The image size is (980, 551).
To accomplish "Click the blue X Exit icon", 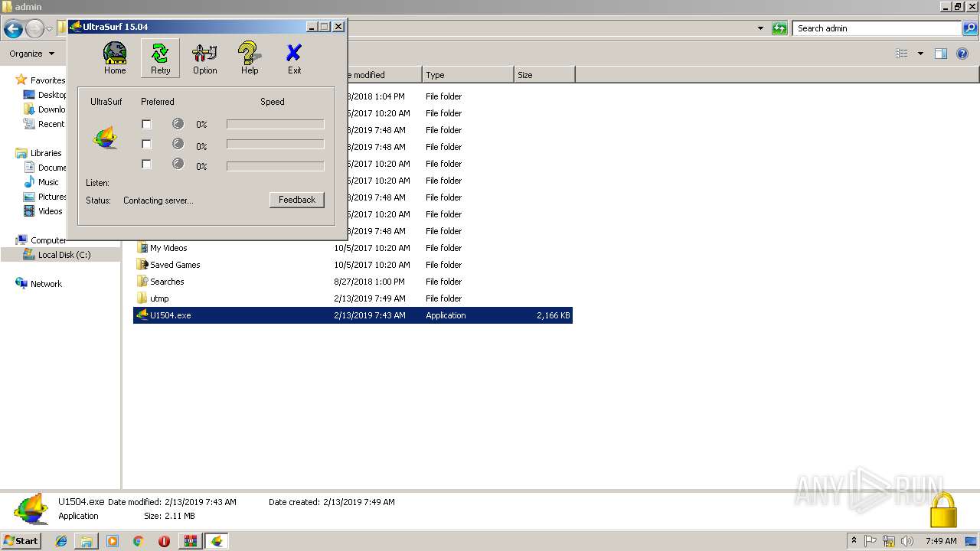I will point(294,58).
